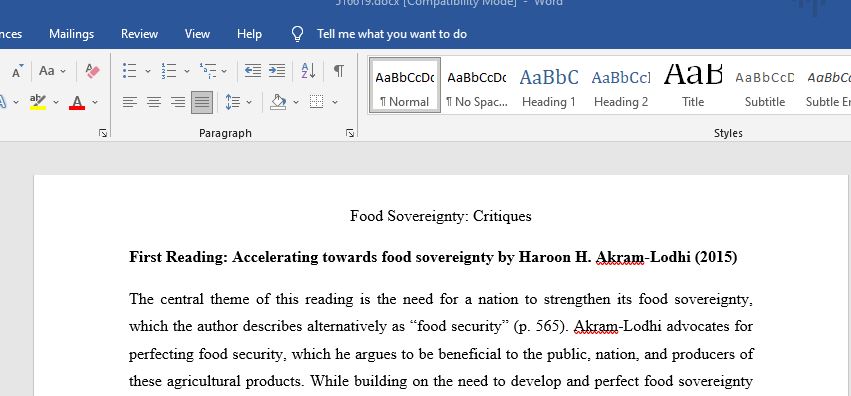Click Shrink Font size button

(x=17, y=71)
